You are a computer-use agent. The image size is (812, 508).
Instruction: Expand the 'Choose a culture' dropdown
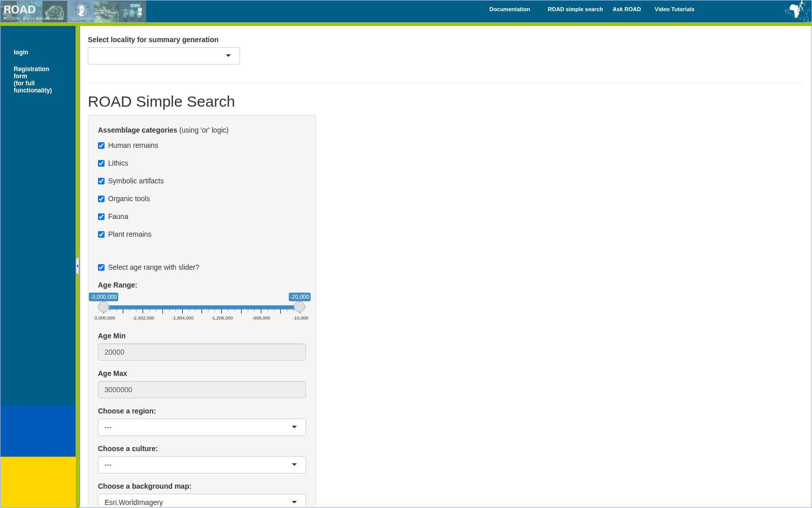[202, 465]
